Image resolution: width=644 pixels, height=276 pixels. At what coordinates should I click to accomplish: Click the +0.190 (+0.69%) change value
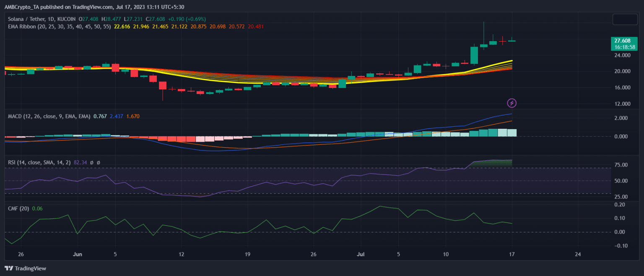point(187,19)
